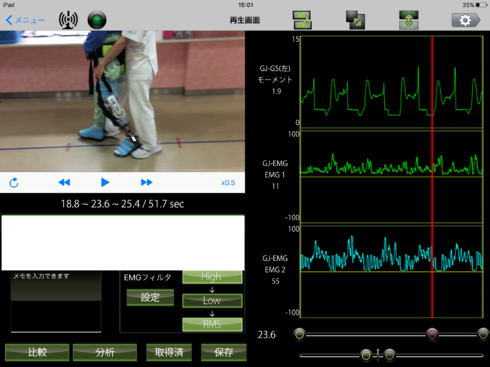Click the 取得済 button

point(169,352)
